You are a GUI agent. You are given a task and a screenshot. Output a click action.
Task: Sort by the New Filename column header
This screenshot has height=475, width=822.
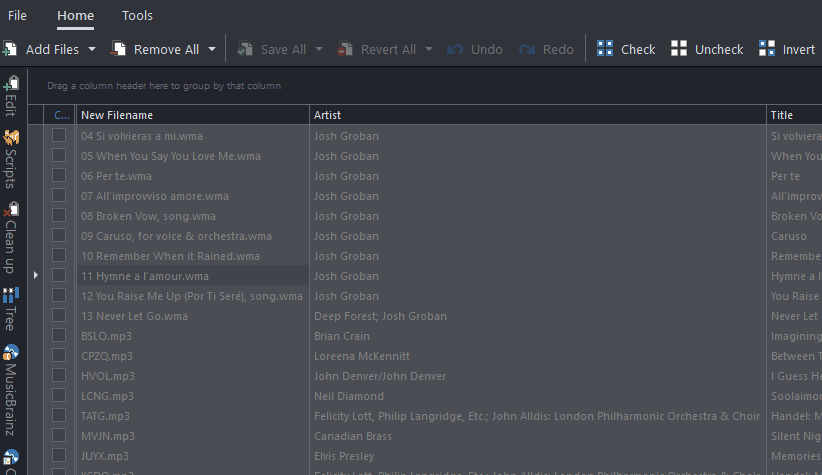click(193, 115)
